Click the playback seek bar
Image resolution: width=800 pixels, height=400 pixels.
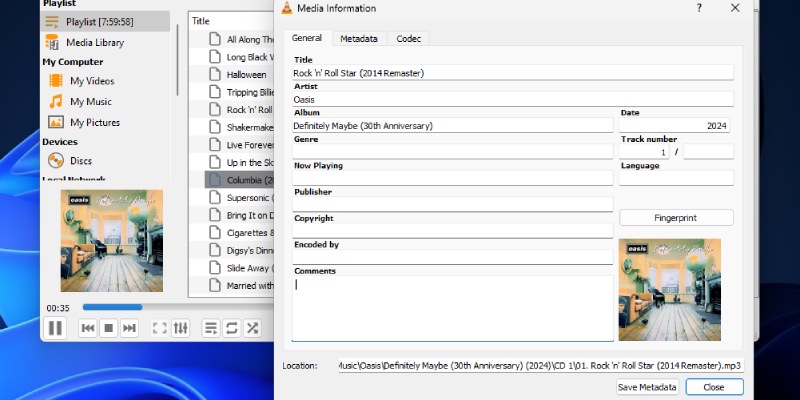tap(178, 307)
